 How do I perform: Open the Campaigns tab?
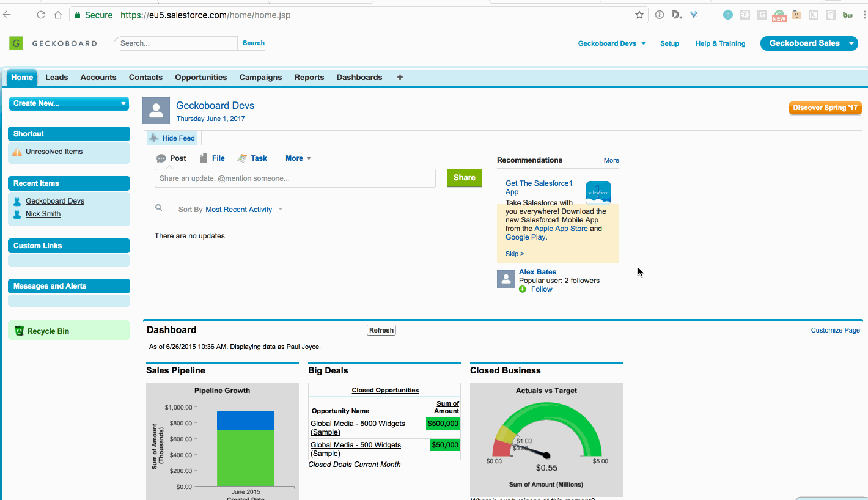[x=260, y=78]
